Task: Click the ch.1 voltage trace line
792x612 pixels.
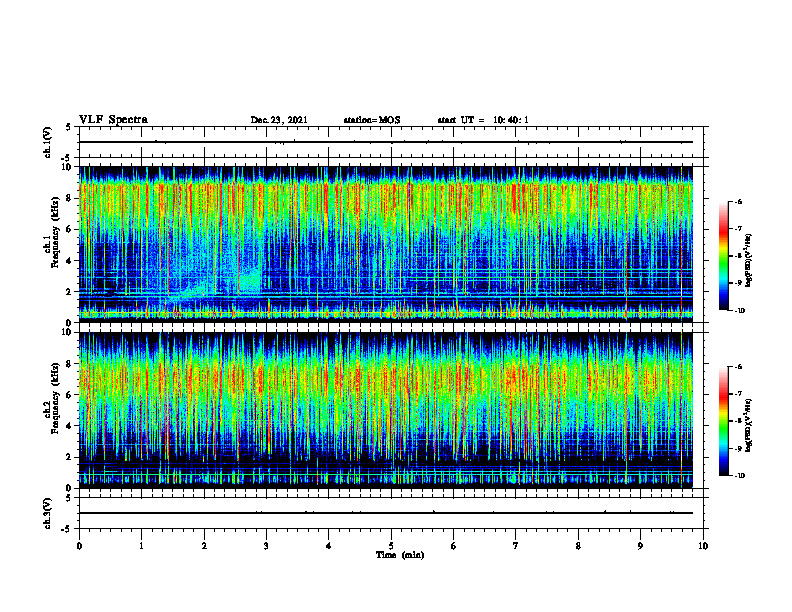Action: (x=386, y=142)
